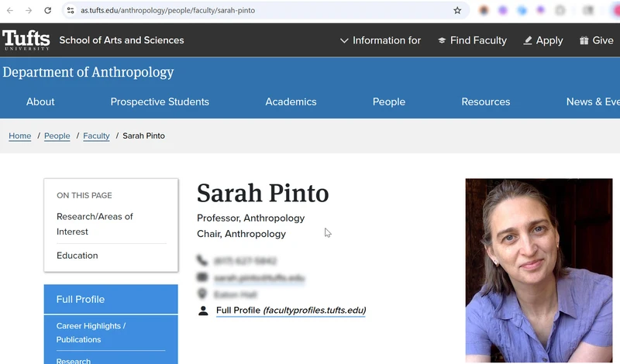Image resolution: width=620 pixels, height=364 pixels.
Task: Open Department of Anthropology heading link
Action: (x=88, y=72)
